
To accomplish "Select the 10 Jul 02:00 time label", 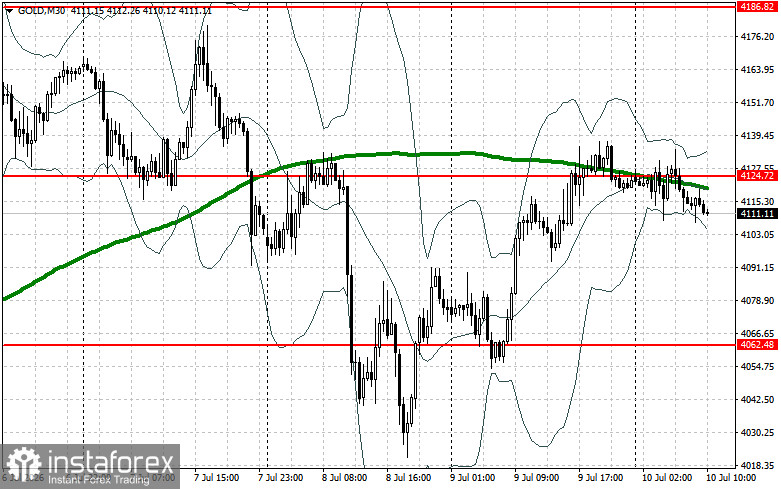I will (666, 478).
